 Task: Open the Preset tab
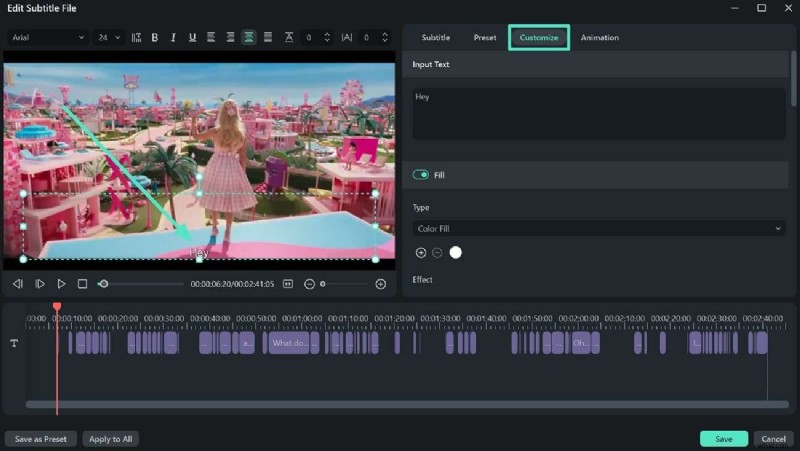pyautogui.click(x=485, y=37)
